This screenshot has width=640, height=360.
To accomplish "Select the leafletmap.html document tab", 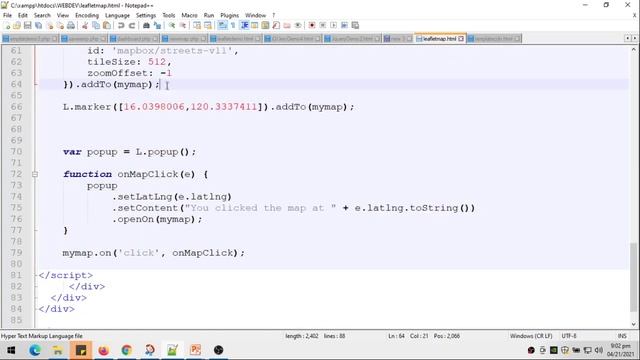I will pyautogui.click(x=439, y=38).
